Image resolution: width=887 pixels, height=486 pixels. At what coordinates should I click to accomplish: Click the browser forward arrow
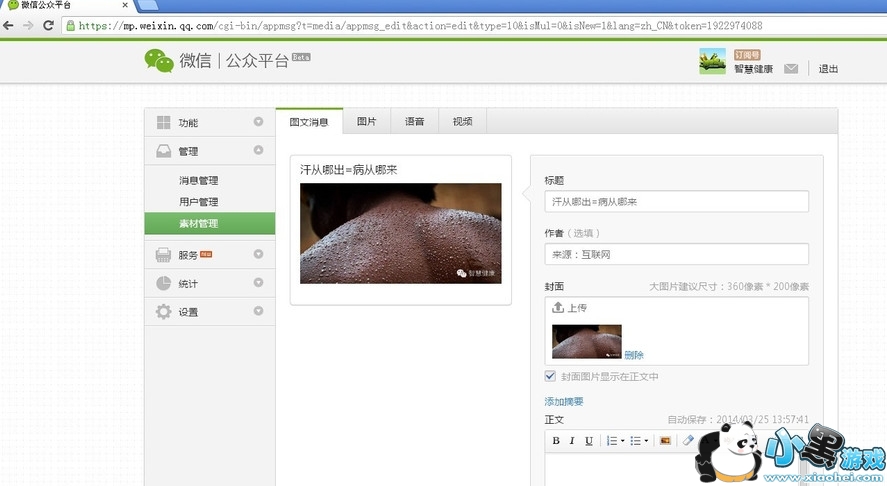point(28,25)
